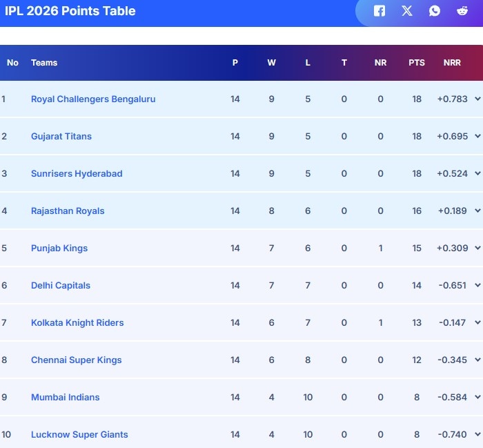Expand Rajasthan Royals row chevron
This screenshot has height=448, width=483.
click(477, 211)
